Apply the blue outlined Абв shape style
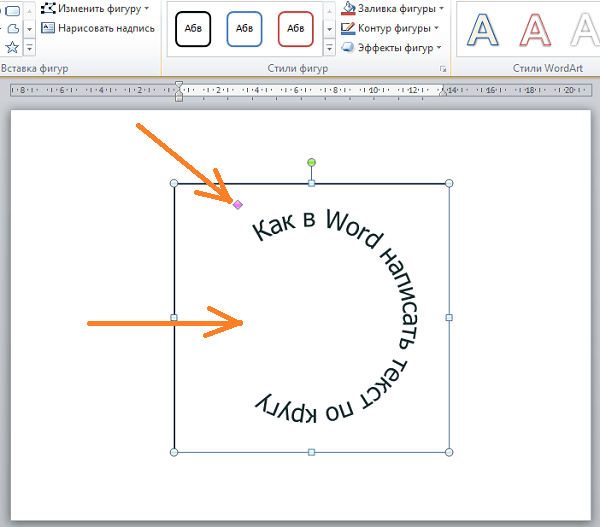This screenshot has width=600, height=527. click(x=244, y=29)
